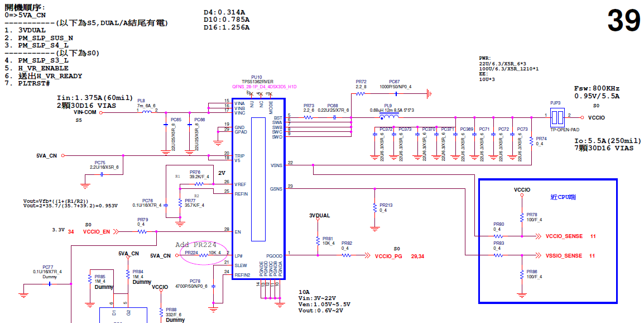644x323 pixels.
Task: Click the PR88 resistor label
Action: (171, 310)
